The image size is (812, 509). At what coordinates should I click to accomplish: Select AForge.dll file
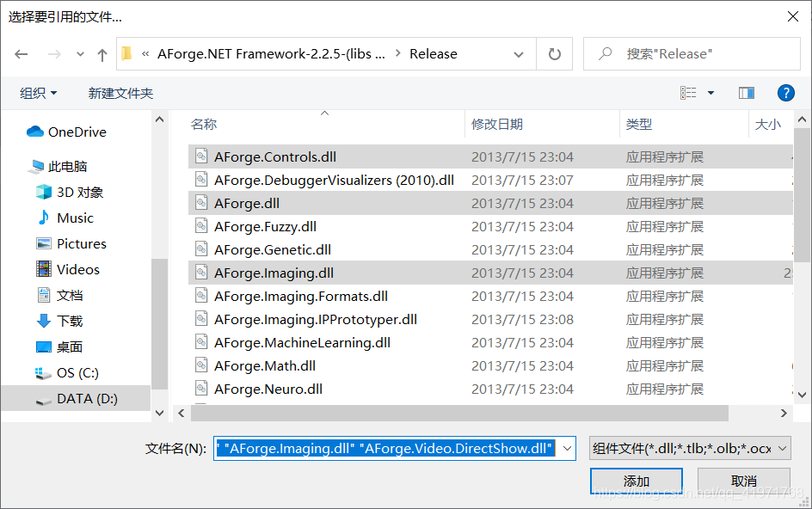coord(490,204)
